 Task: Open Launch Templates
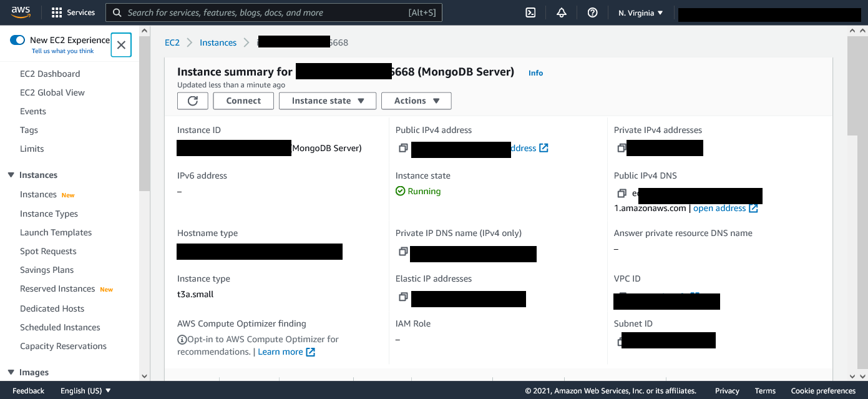pyautogui.click(x=56, y=232)
